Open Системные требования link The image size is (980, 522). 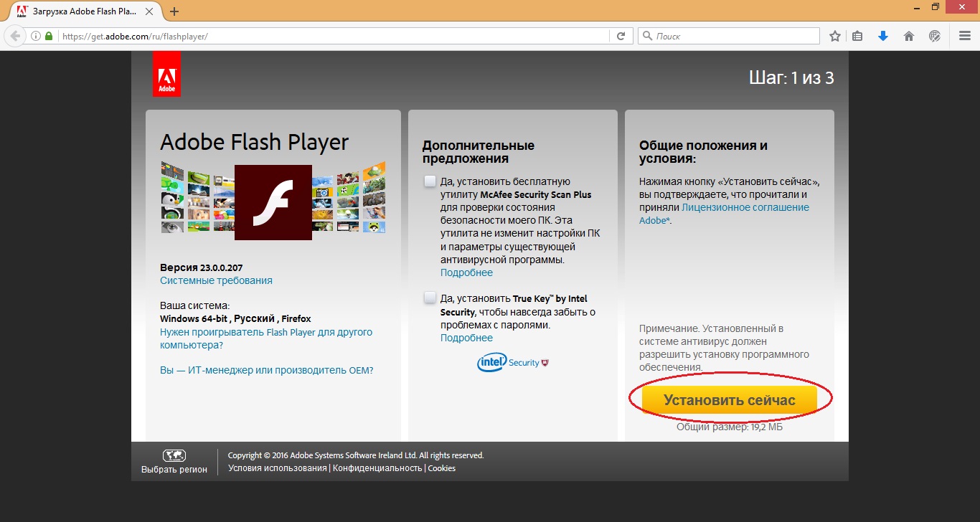tap(216, 280)
